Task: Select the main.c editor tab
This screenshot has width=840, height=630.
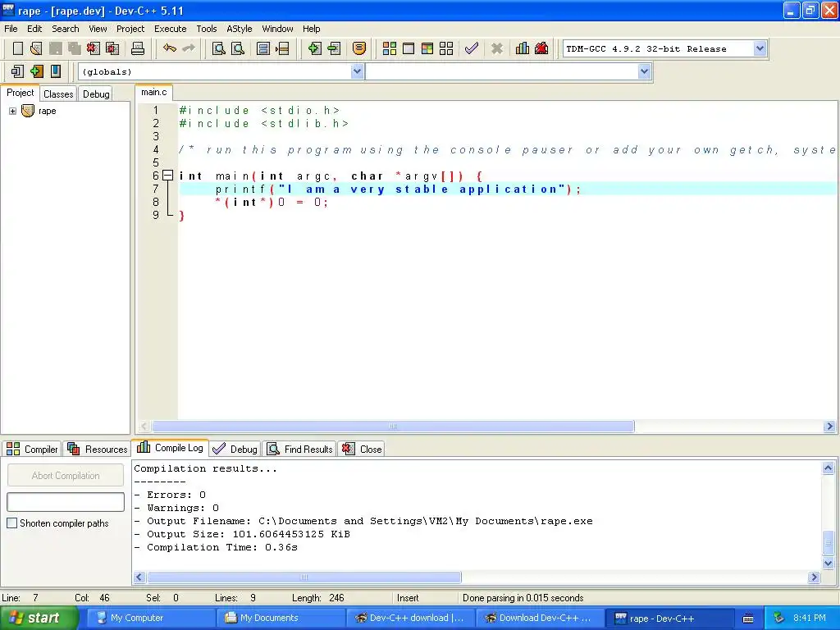Action: 153,92
